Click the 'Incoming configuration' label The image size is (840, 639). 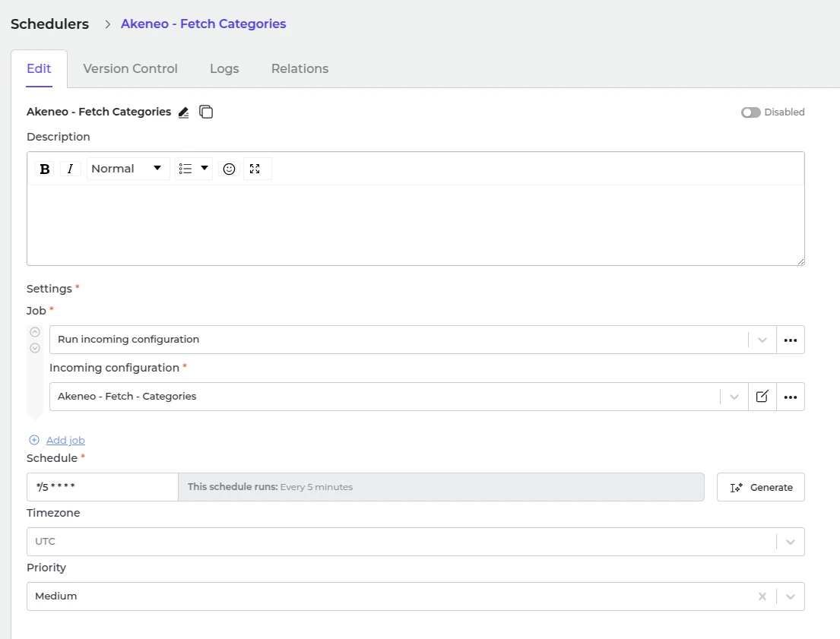click(114, 368)
